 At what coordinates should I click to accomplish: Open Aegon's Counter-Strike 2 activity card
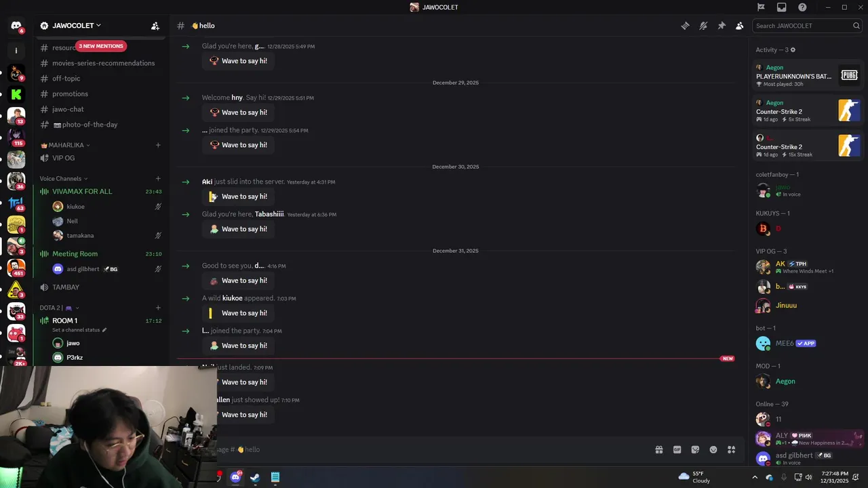coord(808,110)
